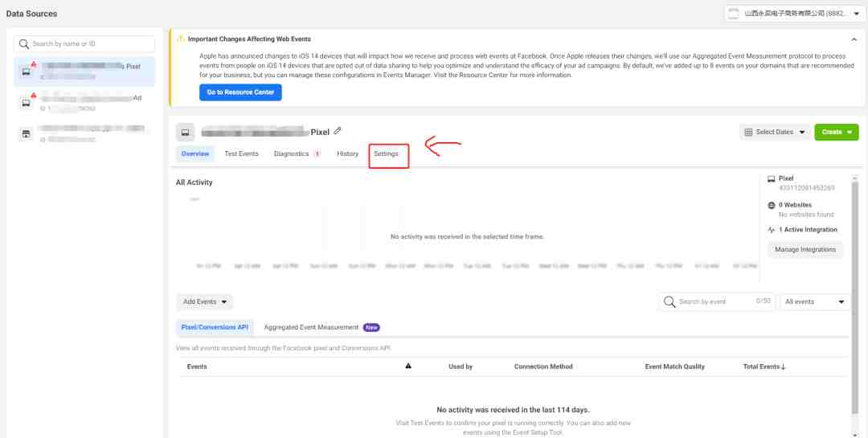Click the All Activity heading
This screenshot has width=868, height=438.
click(x=194, y=182)
